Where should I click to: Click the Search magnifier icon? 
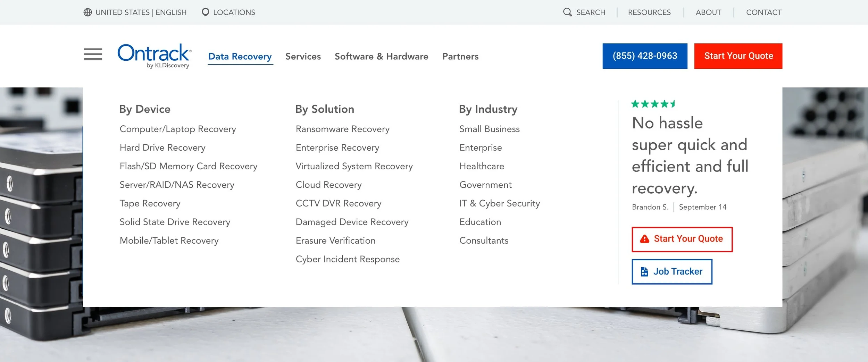pyautogui.click(x=567, y=12)
